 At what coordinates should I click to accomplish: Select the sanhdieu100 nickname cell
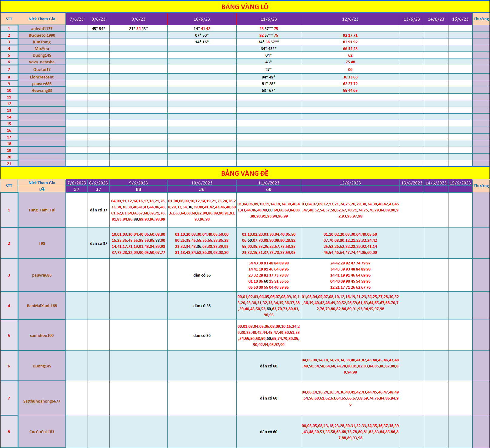42,335
